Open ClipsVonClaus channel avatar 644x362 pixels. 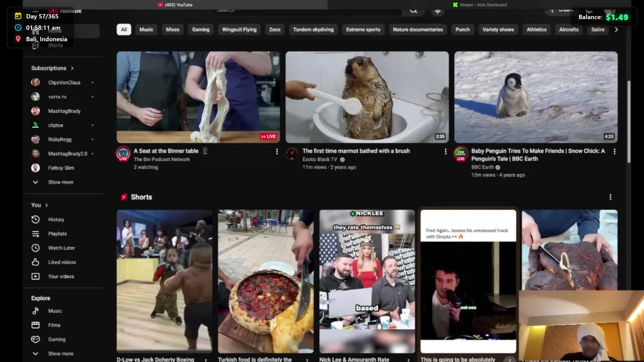tap(35, 82)
